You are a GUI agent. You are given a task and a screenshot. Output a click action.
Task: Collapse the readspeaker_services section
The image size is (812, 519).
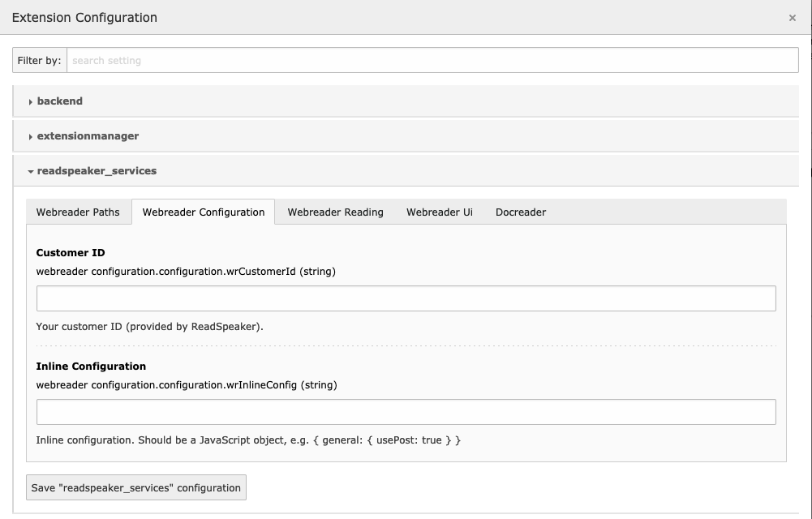click(406, 171)
